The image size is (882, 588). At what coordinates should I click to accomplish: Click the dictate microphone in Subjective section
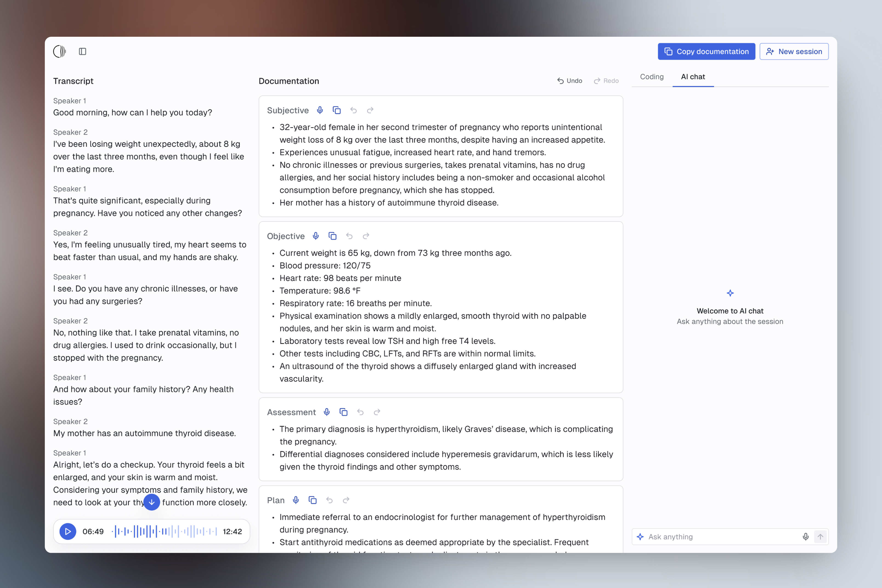tap(320, 110)
